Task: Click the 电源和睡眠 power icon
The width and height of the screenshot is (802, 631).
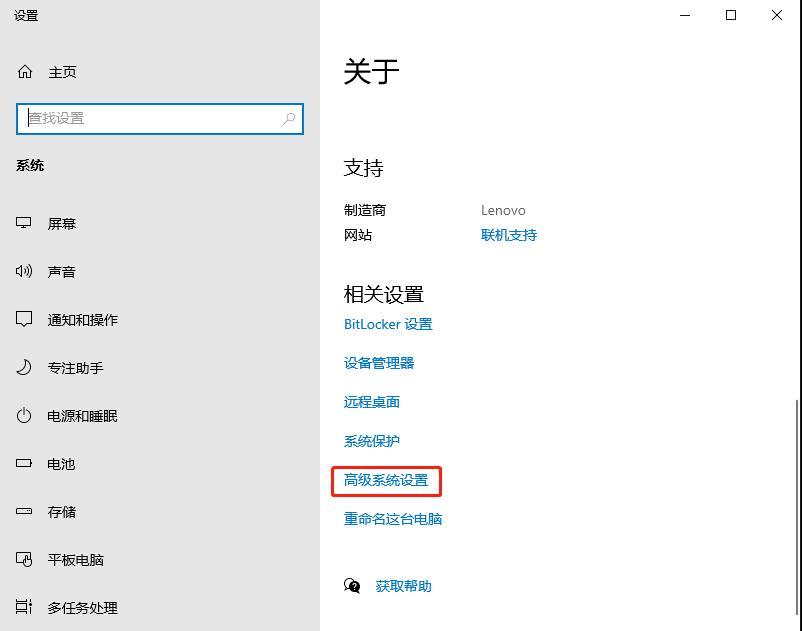Action: click(x=24, y=415)
